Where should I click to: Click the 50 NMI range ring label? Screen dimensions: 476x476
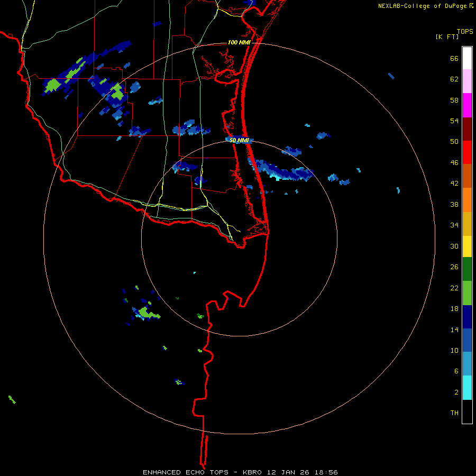click(239, 140)
